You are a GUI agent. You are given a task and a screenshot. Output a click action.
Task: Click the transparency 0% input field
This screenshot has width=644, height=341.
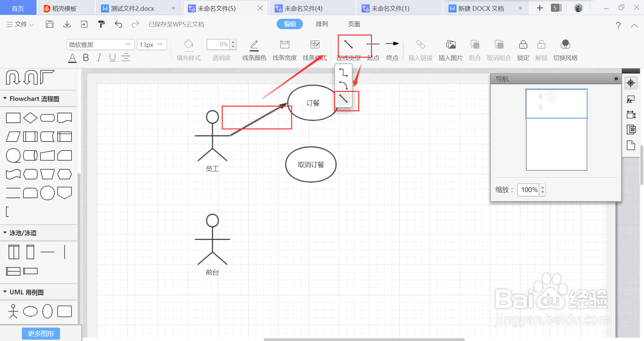[219, 44]
